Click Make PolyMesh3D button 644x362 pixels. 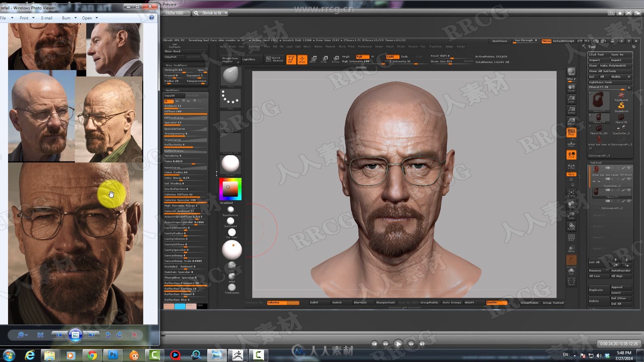615,66
